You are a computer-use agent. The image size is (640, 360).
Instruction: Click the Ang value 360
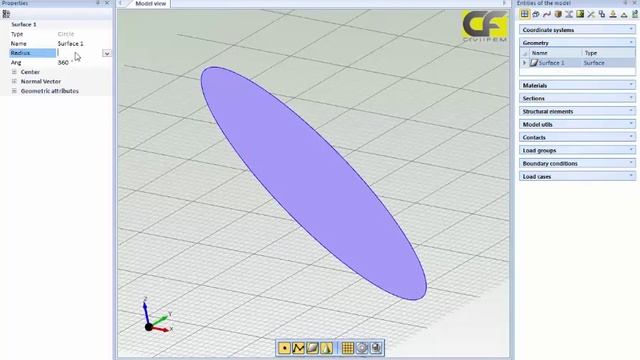click(63, 62)
